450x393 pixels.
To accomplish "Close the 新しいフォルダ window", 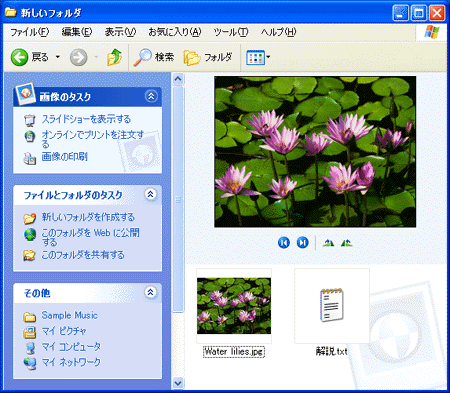I will pos(437,13).
